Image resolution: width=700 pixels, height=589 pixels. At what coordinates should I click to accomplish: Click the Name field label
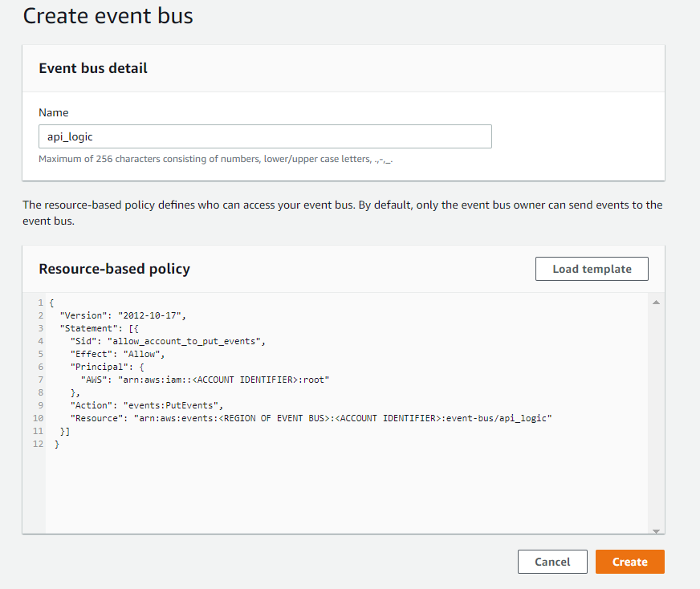pos(54,112)
